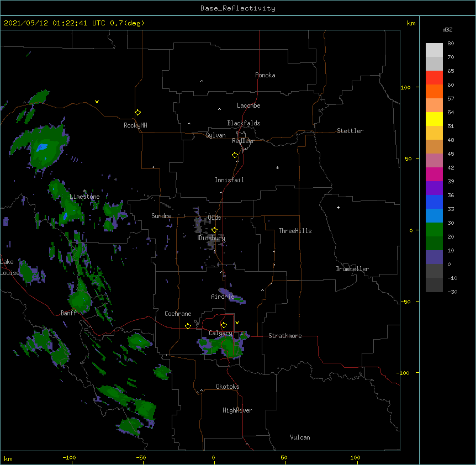
Task: Click the green echo south of Calgary
Action: (223, 346)
